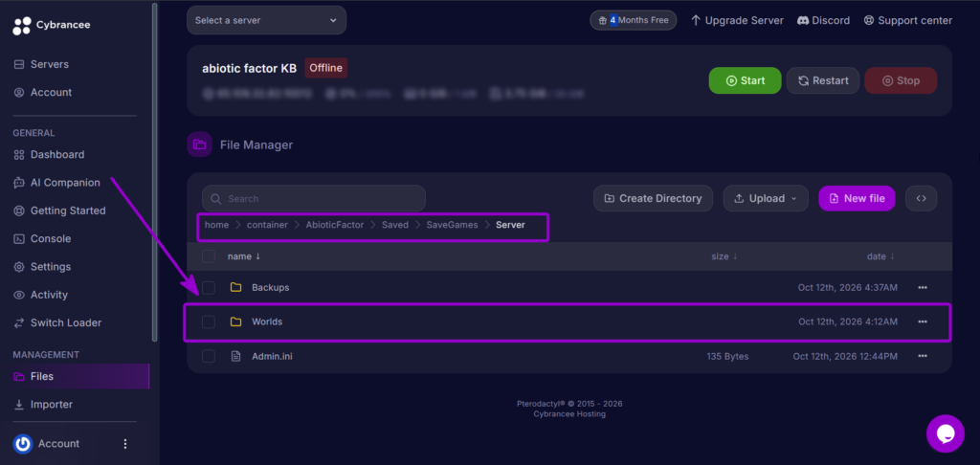Click the Offline status badge
This screenshot has width=980, height=465.
(x=325, y=68)
